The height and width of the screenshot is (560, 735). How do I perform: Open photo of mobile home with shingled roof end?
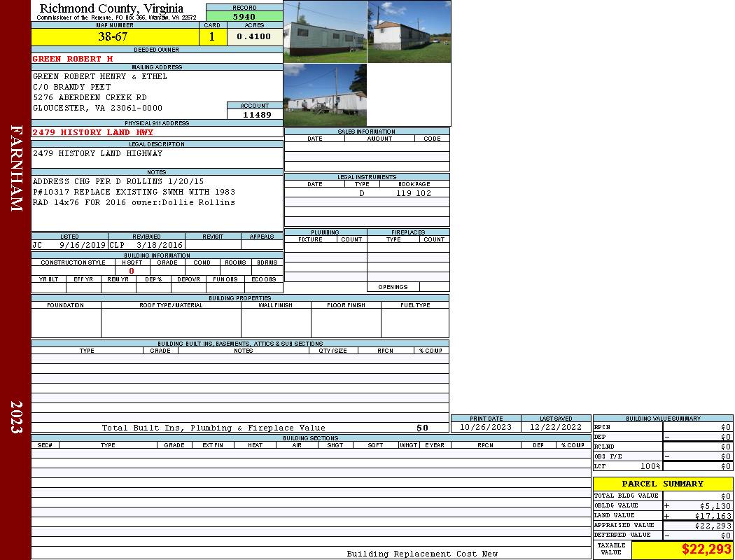tap(409, 31)
